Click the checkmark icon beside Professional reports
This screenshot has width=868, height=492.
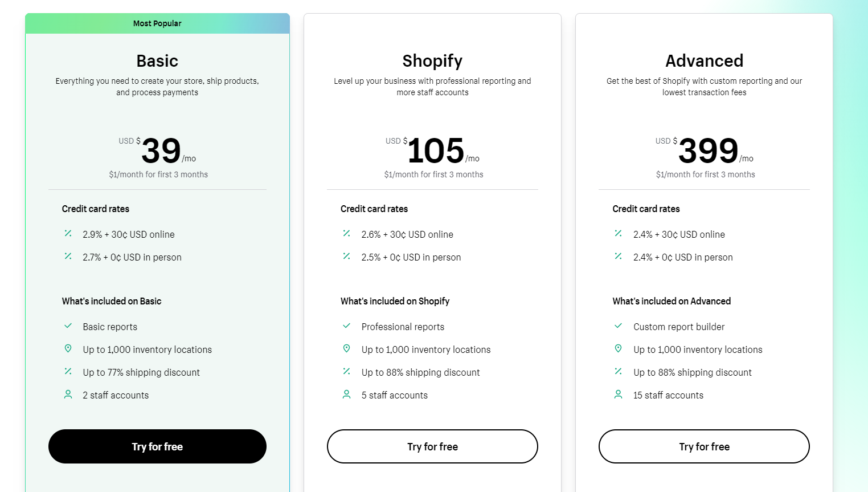(346, 326)
